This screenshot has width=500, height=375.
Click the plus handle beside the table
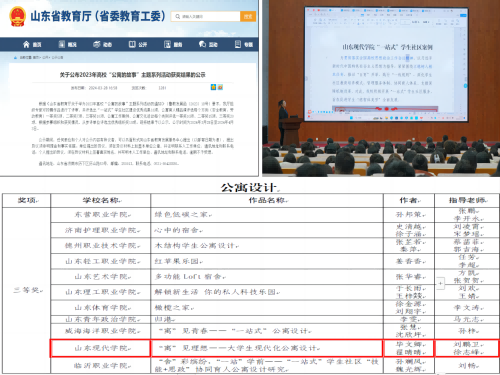coord(440,284)
